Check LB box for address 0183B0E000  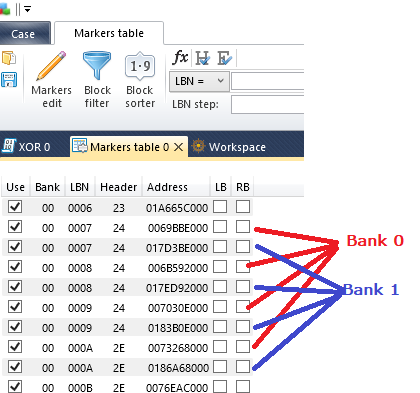tap(220, 327)
